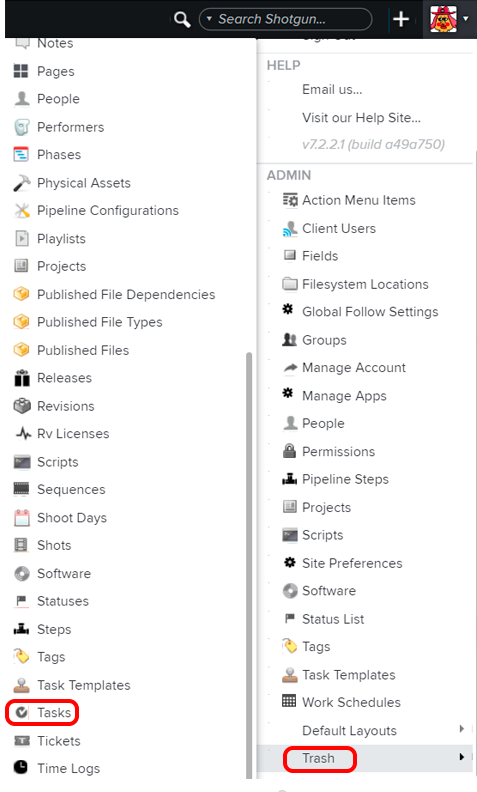Click the left list vertical scrollbar

coord(249,565)
